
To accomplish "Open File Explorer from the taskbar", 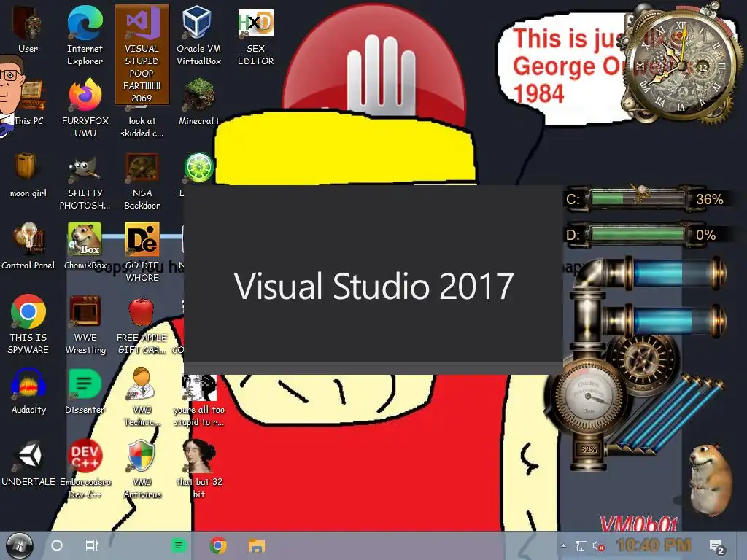I will 256,545.
